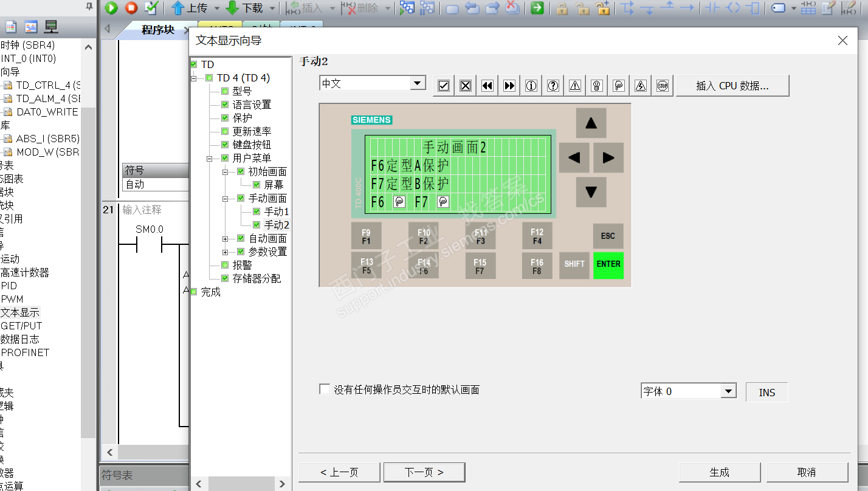Image resolution: width=868 pixels, height=491 pixels.
Task: Click the open padlock toolbar icon
Action: (582, 8)
